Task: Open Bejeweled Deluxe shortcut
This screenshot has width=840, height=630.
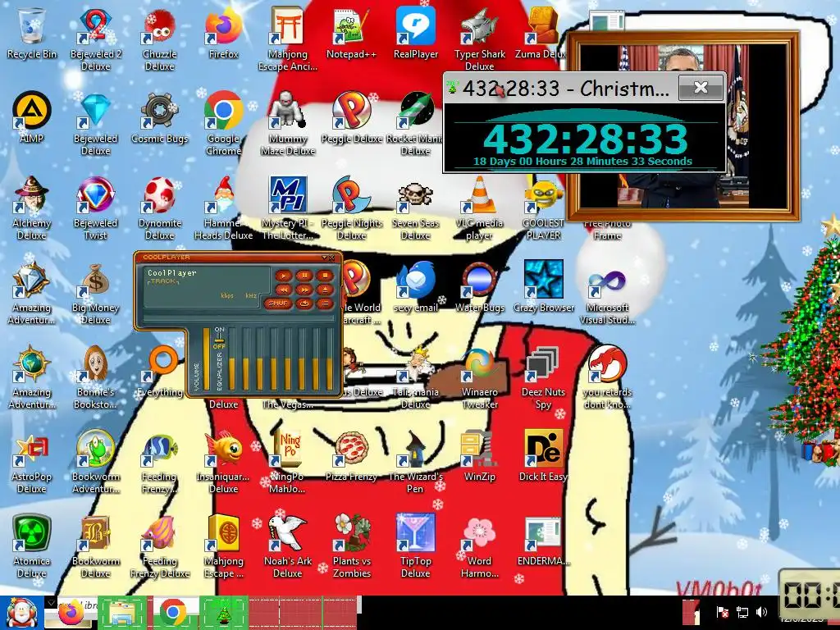Action: (95, 124)
